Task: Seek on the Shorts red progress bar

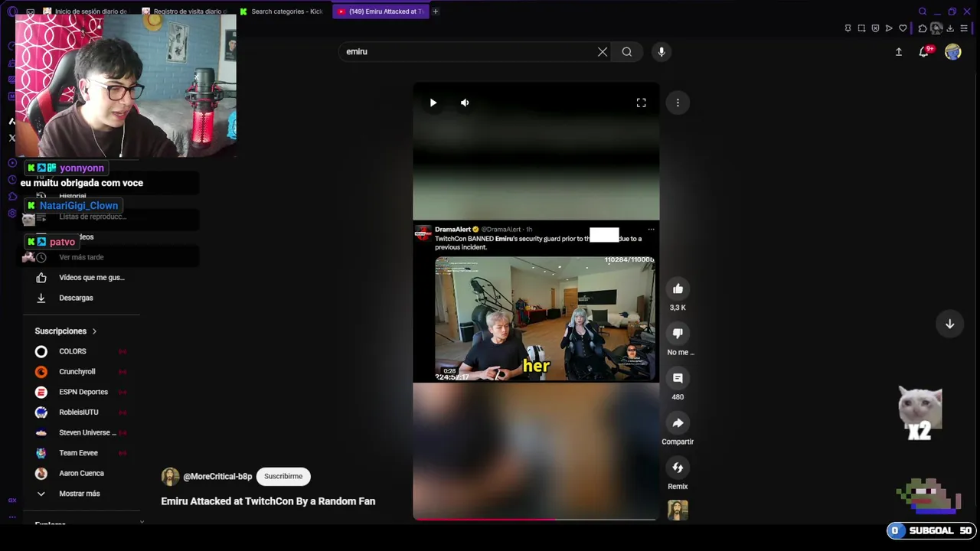Action: pos(535,519)
